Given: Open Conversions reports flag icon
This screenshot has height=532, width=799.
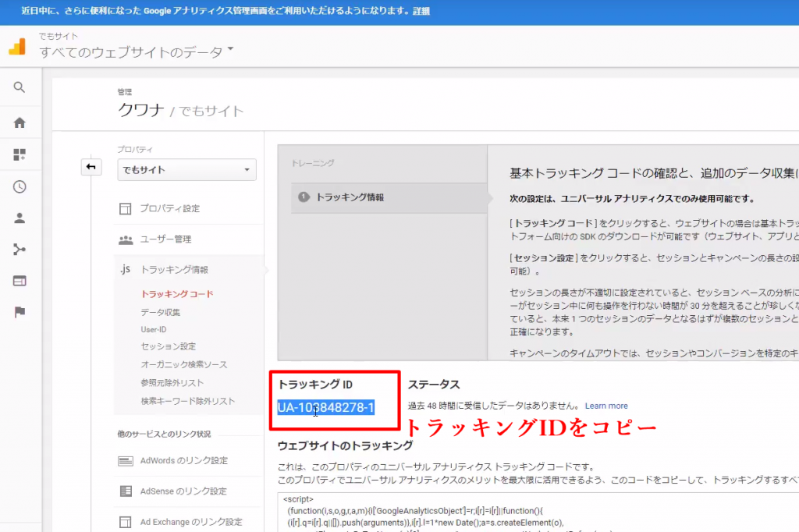Looking at the screenshot, I should pos(20,312).
